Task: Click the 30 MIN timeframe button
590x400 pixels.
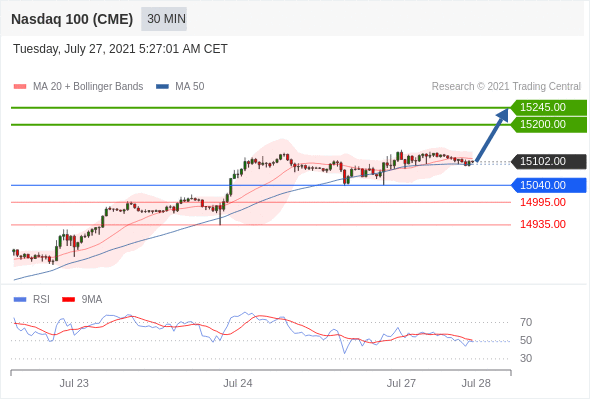Action: click(164, 19)
